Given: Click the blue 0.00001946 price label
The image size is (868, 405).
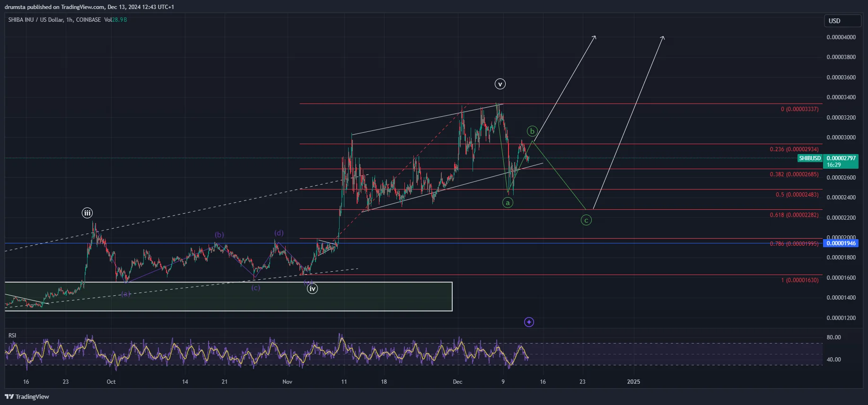Looking at the screenshot, I should pyautogui.click(x=841, y=243).
